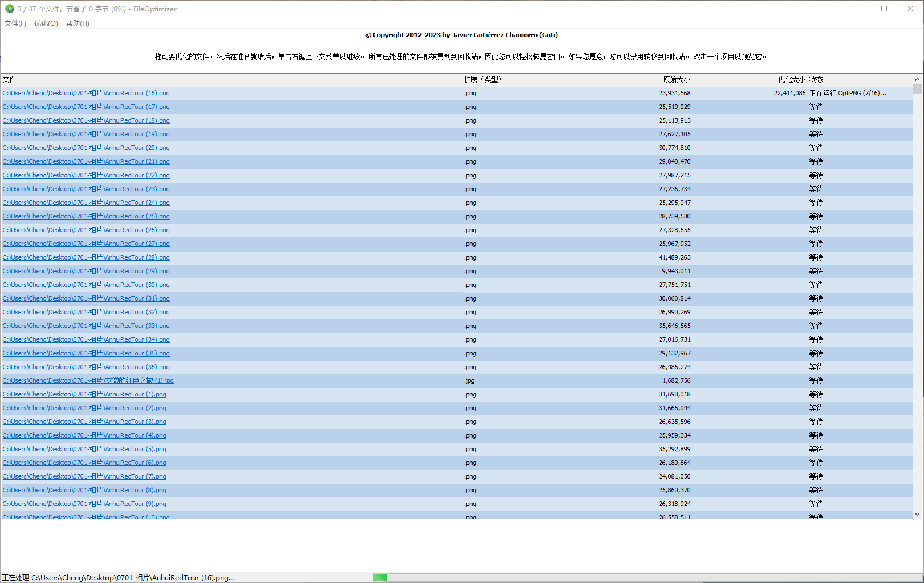Click the FileOptimizer app icon in title bar
Viewport: 924px width, 583px height.
(9, 9)
